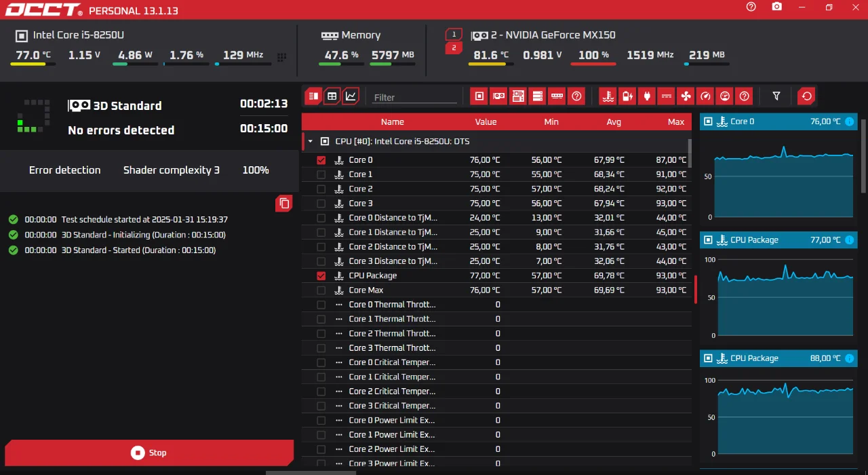
Task: Select GPU 1 in the GPU selector
Action: (454, 35)
